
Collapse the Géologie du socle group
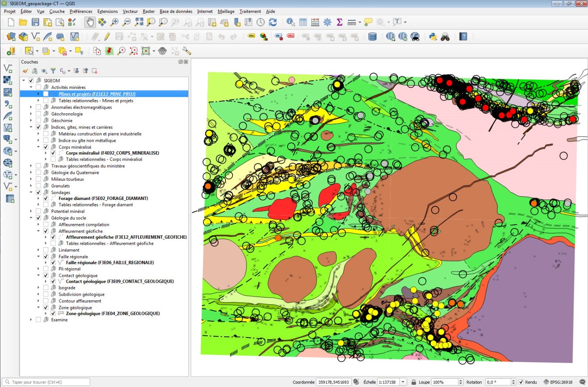pos(31,218)
